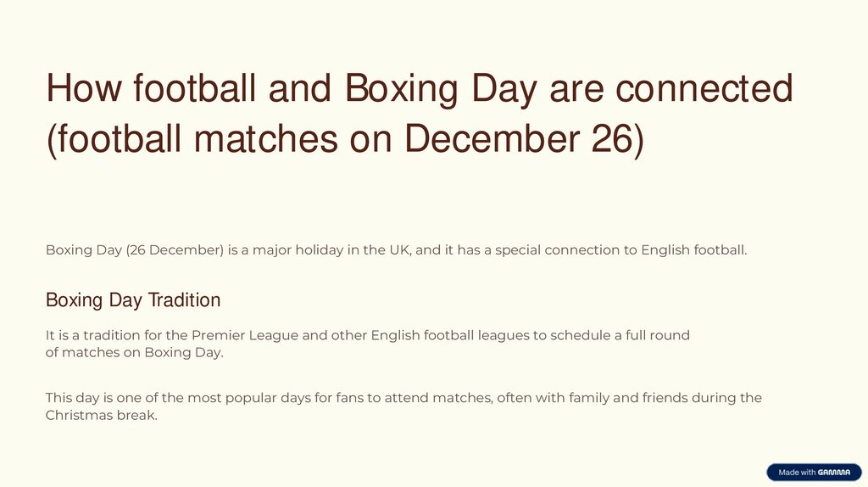This screenshot has width=868, height=487.
Task: Click the slide title's first line
Action: point(419,89)
